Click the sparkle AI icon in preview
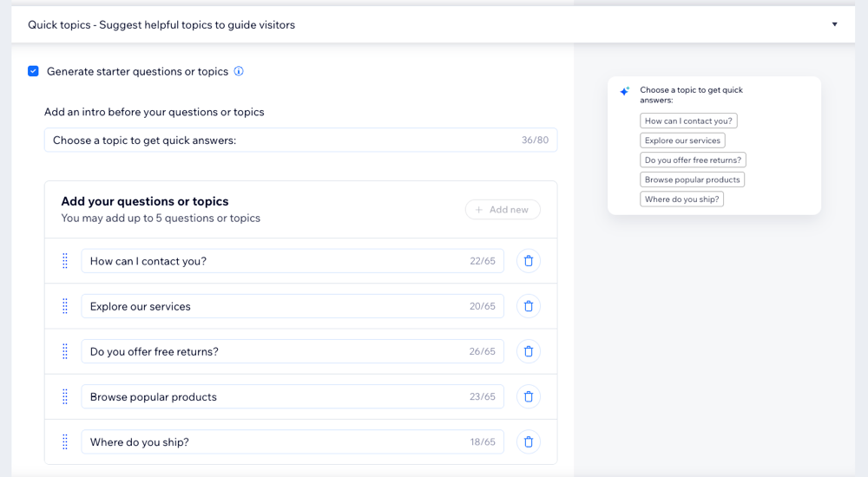This screenshot has height=477, width=868. (624, 92)
